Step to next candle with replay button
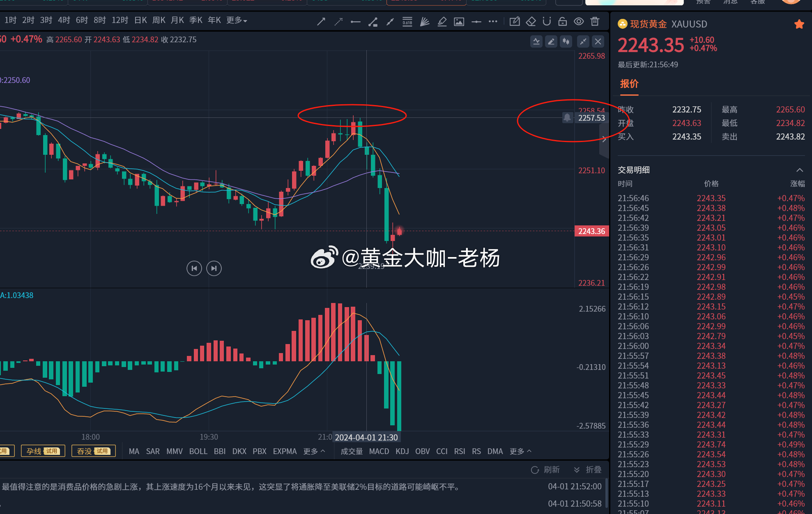 pyautogui.click(x=214, y=268)
